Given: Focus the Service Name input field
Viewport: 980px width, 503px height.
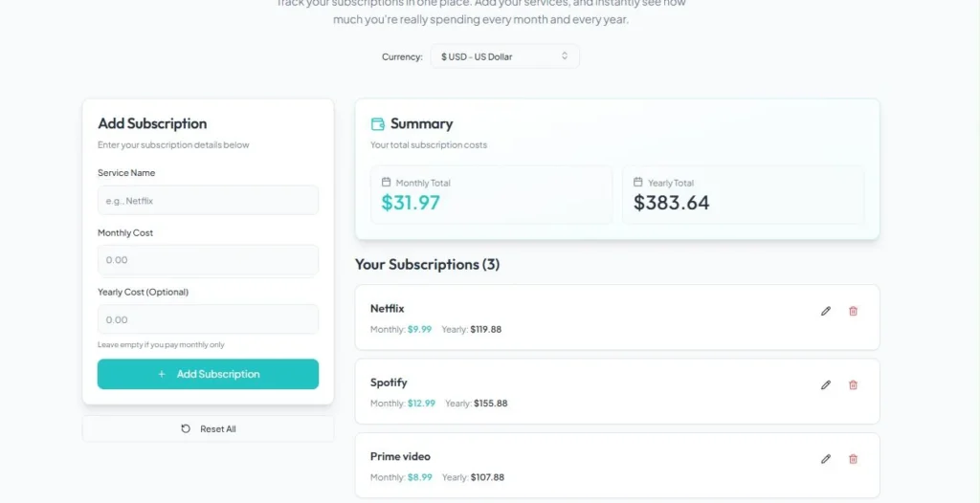Looking at the screenshot, I should tap(208, 201).
